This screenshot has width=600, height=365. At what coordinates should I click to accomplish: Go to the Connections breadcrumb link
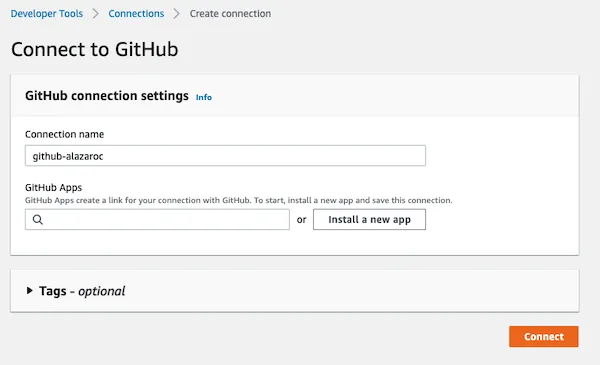[136, 14]
